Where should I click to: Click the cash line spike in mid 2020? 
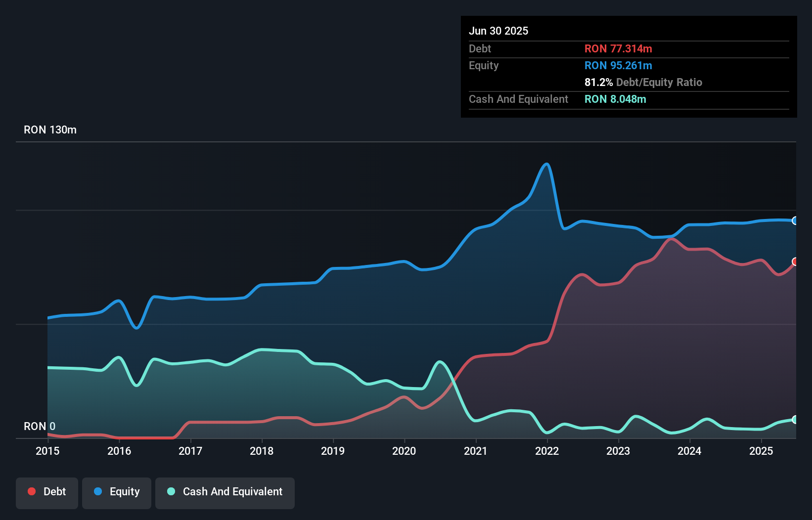click(x=440, y=362)
